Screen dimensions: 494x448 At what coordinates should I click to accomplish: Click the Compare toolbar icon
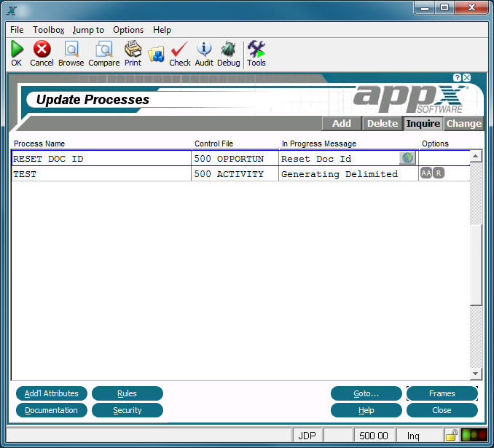pyautogui.click(x=104, y=49)
